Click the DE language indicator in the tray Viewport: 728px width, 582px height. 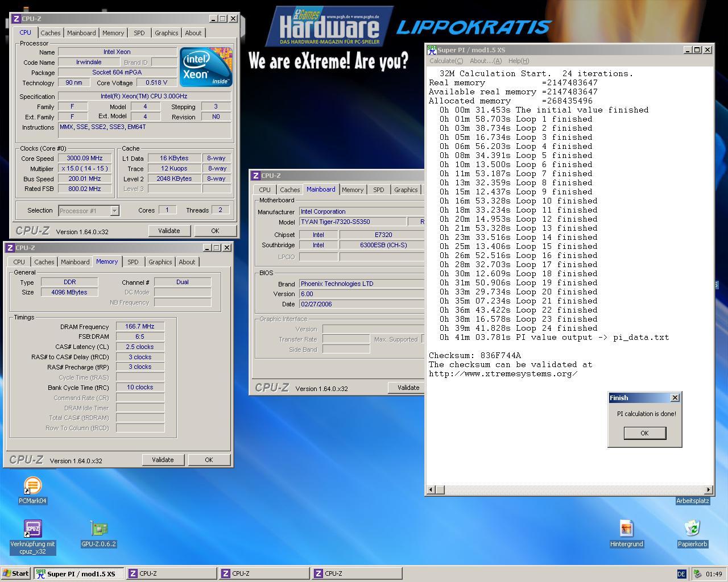coord(681,574)
